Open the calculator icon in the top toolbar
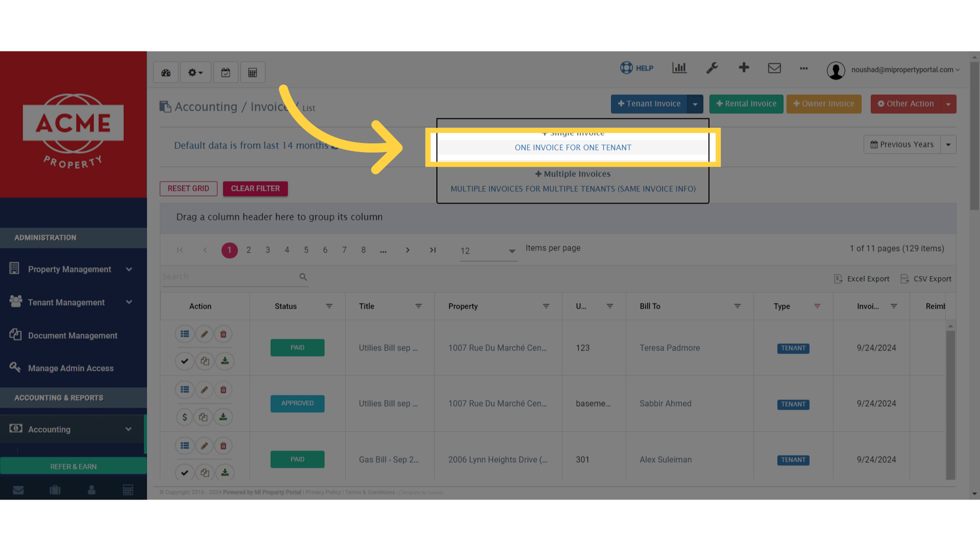 (x=252, y=72)
